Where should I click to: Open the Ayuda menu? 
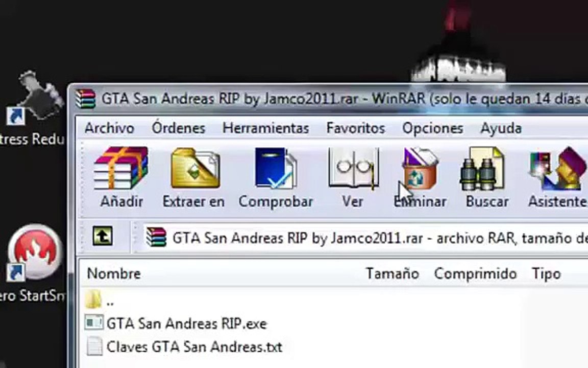[x=501, y=129]
